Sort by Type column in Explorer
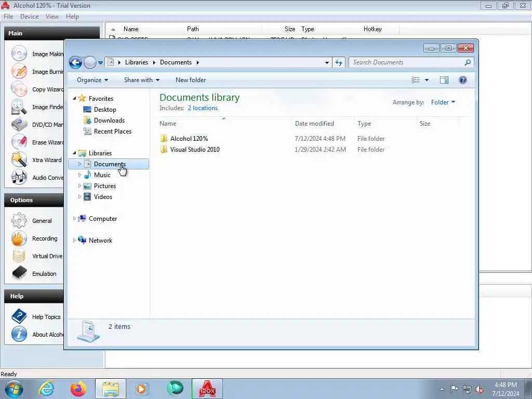Image resolution: width=532 pixels, height=399 pixels. click(385, 124)
